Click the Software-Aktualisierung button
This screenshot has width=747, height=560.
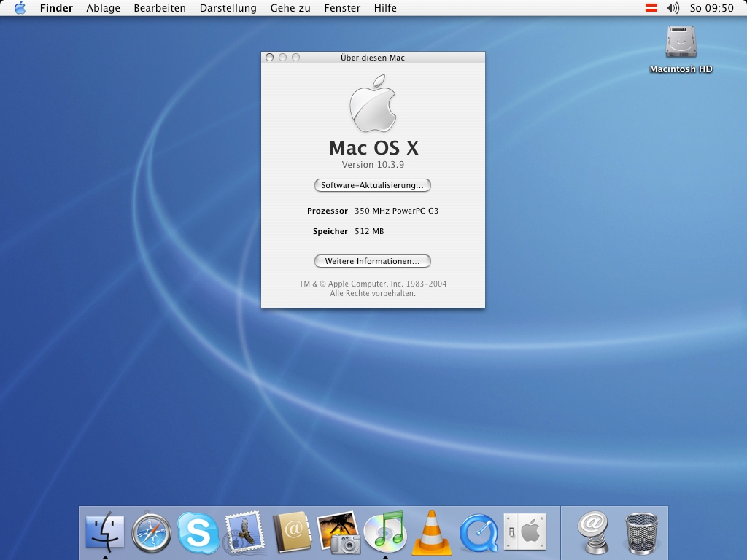coord(372,185)
